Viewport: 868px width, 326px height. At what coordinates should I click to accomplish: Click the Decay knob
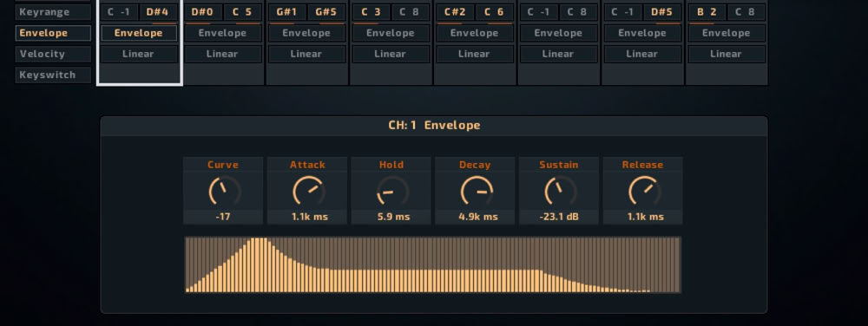(x=476, y=191)
